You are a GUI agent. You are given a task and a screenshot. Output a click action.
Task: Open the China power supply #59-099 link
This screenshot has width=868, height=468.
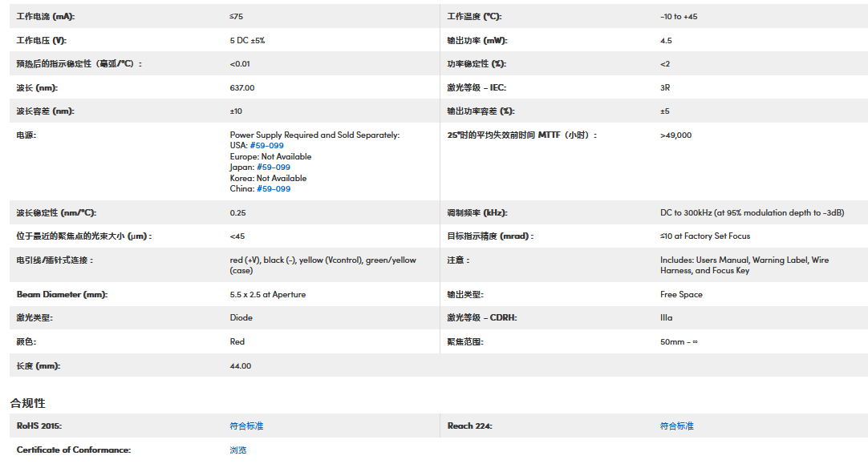point(273,189)
